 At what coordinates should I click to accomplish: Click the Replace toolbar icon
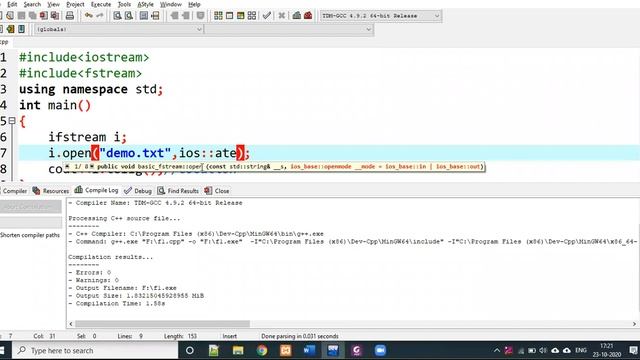click(129, 16)
